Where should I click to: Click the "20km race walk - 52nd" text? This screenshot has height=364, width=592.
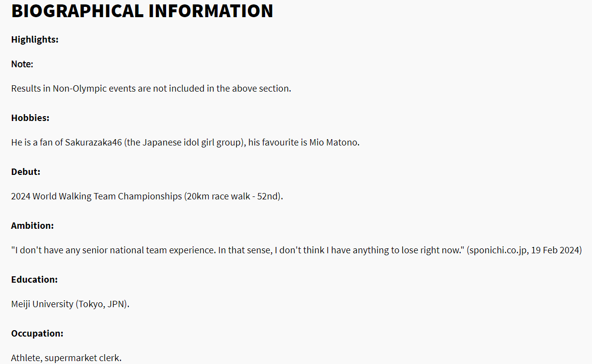233,196
